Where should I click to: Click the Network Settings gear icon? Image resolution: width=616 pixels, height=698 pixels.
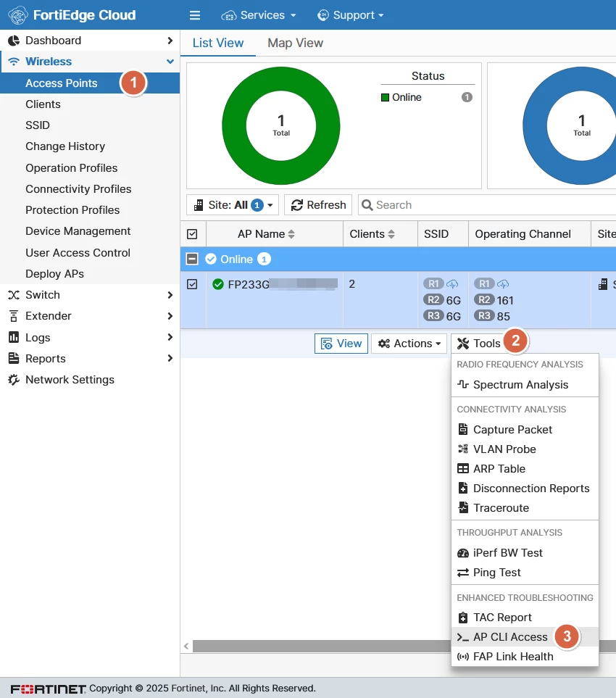click(14, 380)
